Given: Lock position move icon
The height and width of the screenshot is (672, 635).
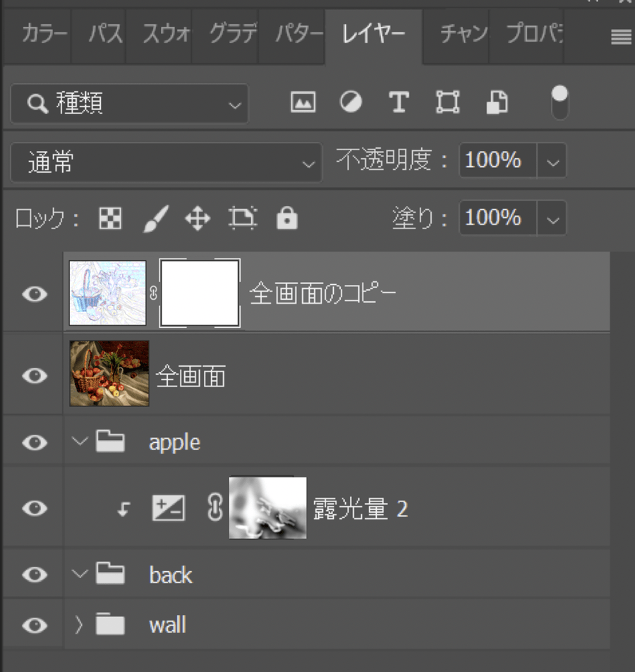Looking at the screenshot, I should click(198, 219).
